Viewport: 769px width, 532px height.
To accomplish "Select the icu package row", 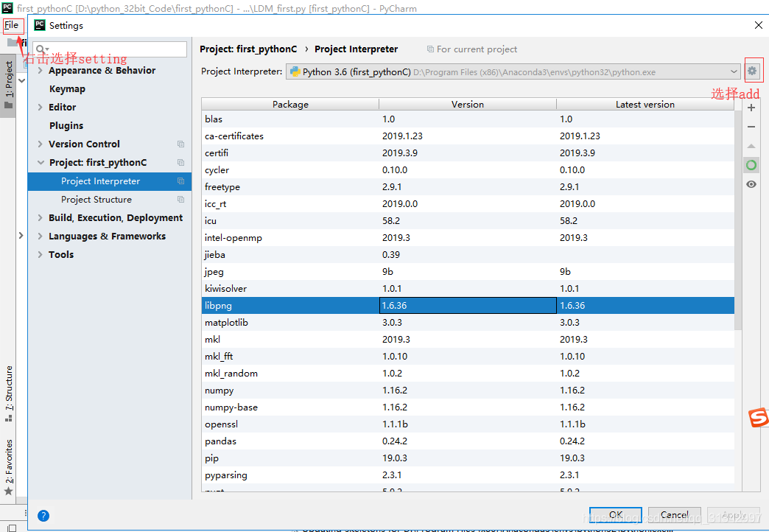I will point(468,220).
